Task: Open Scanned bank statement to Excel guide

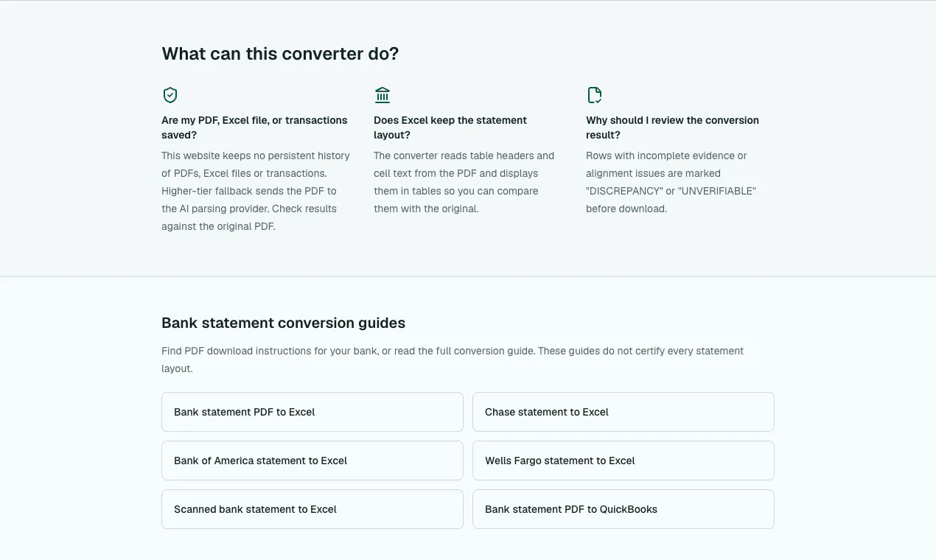Action: (312, 509)
